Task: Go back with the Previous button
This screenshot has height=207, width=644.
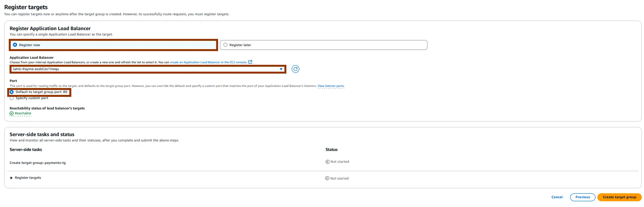Action: (x=583, y=197)
